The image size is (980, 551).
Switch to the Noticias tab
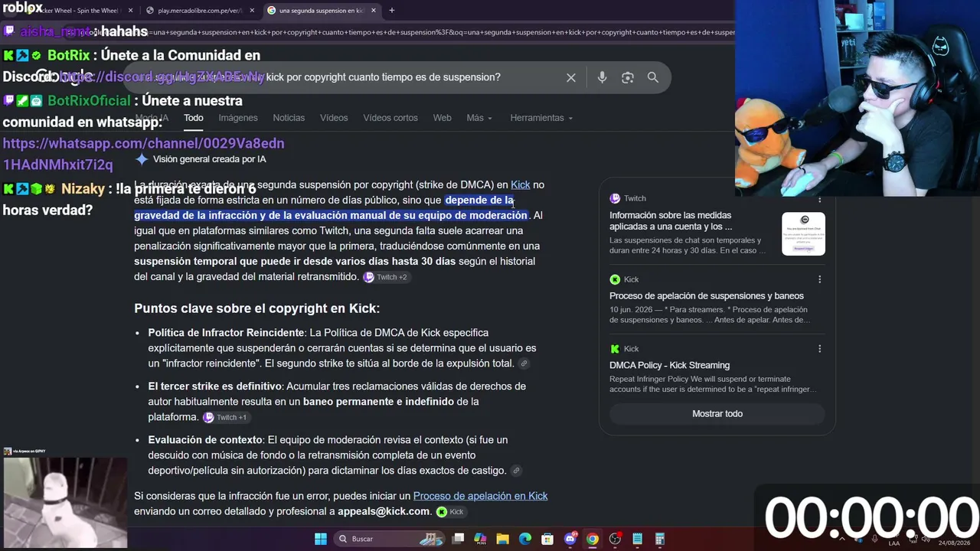click(x=289, y=118)
